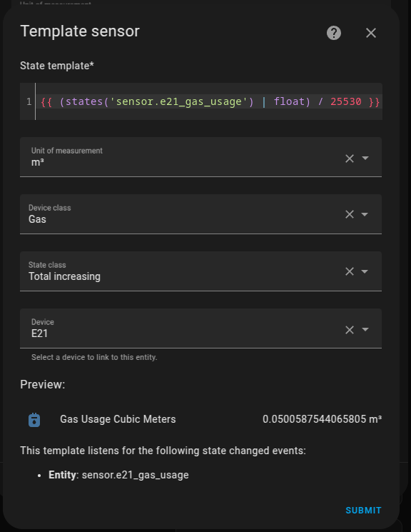Clear the Unit of measurement value

click(x=350, y=159)
